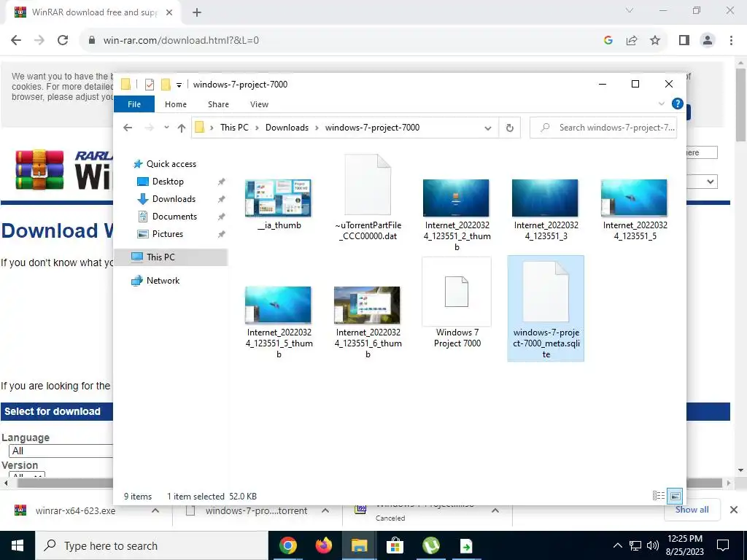
Task: Open Documents in navigation pane
Action: coord(174,217)
